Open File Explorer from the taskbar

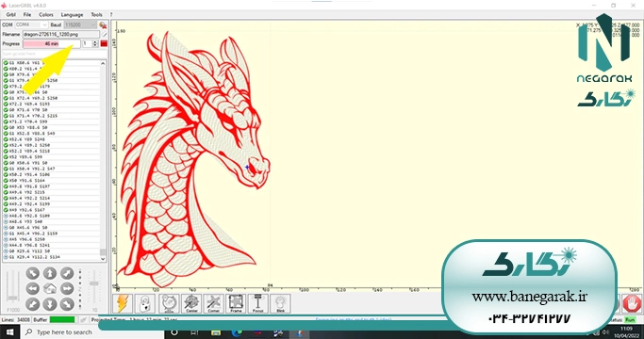tap(216, 332)
